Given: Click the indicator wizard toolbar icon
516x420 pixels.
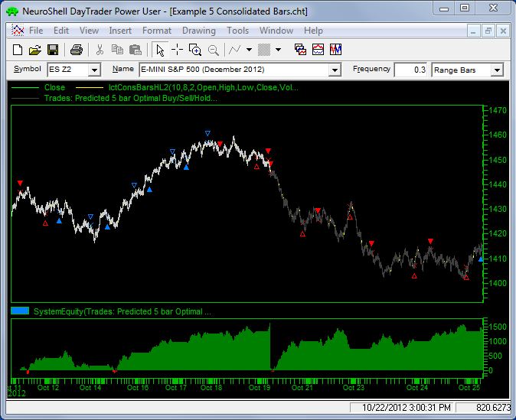Looking at the screenshot, I should tap(318, 50).
